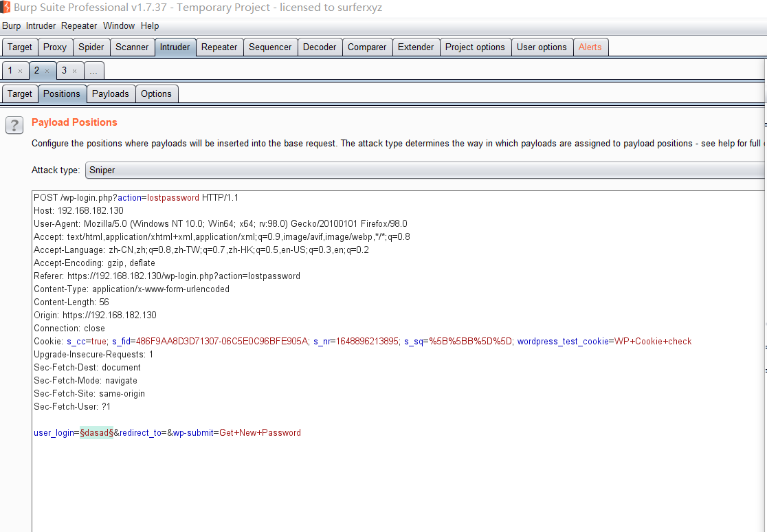Click the Referer header line
This screenshot has width=767, height=532.
coord(167,276)
